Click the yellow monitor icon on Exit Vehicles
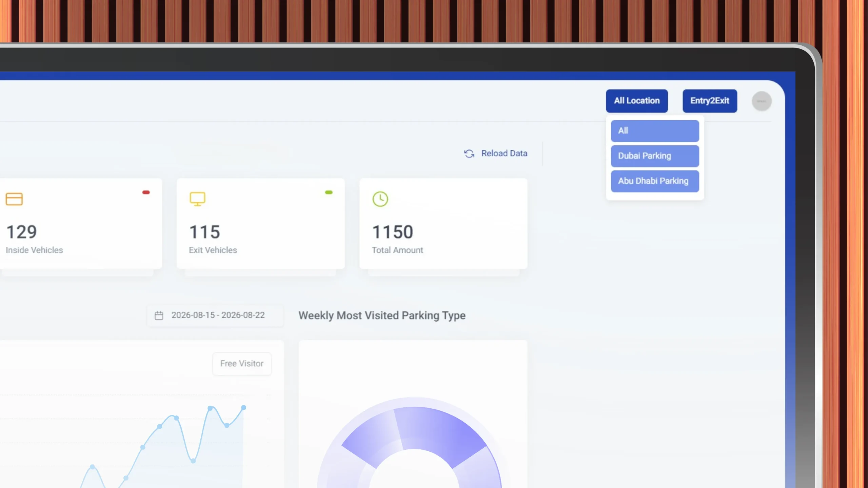Image resolution: width=868 pixels, height=488 pixels. [197, 199]
